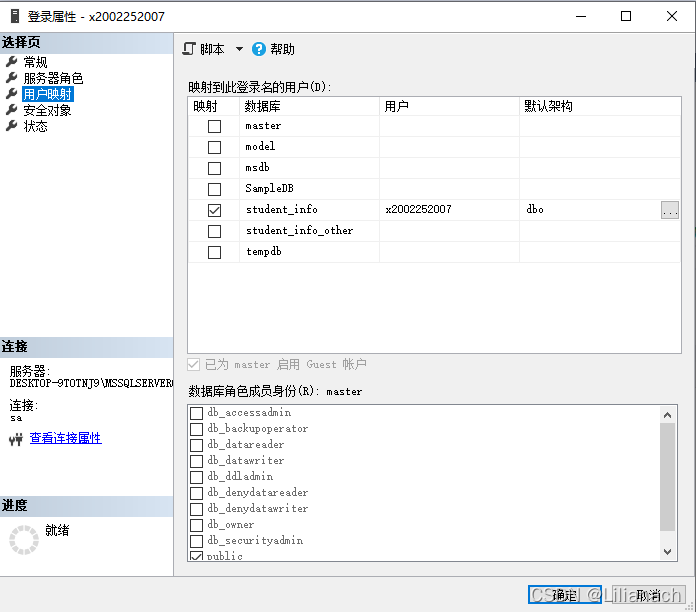This screenshot has height=612, width=696.
Task: Maximize the login properties window
Action: click(626, 16)
